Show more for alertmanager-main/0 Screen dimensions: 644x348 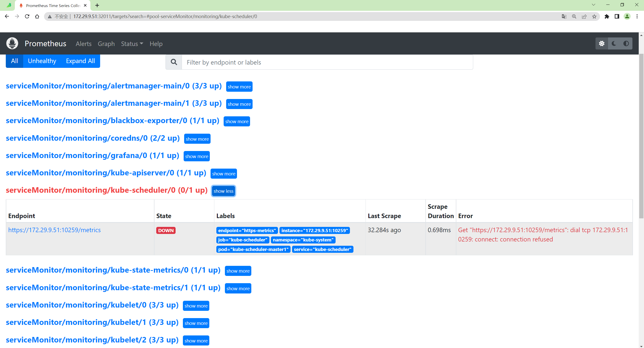[239, 87]
